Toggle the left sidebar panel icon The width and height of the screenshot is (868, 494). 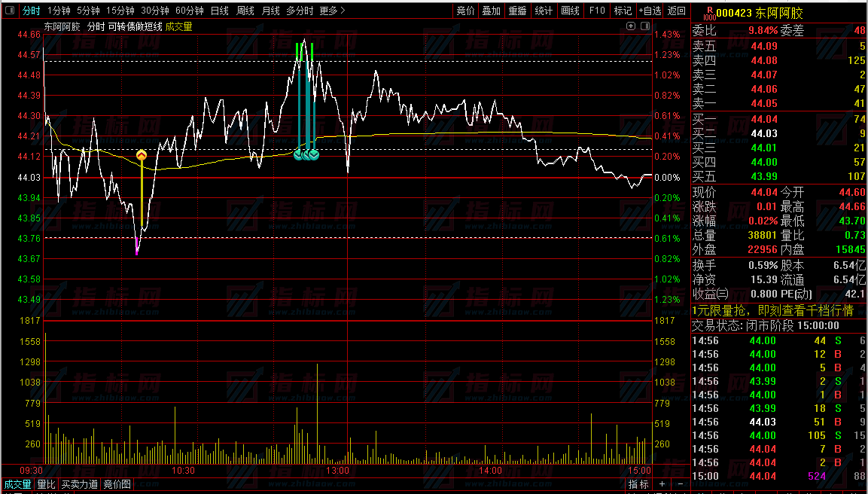10,10
